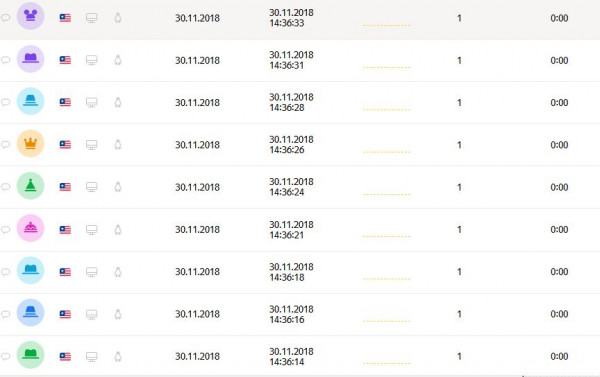Click the purple hat avatar at 14:36:31
The width and height of the screenshot is (600, 377).
pos(31,59)
